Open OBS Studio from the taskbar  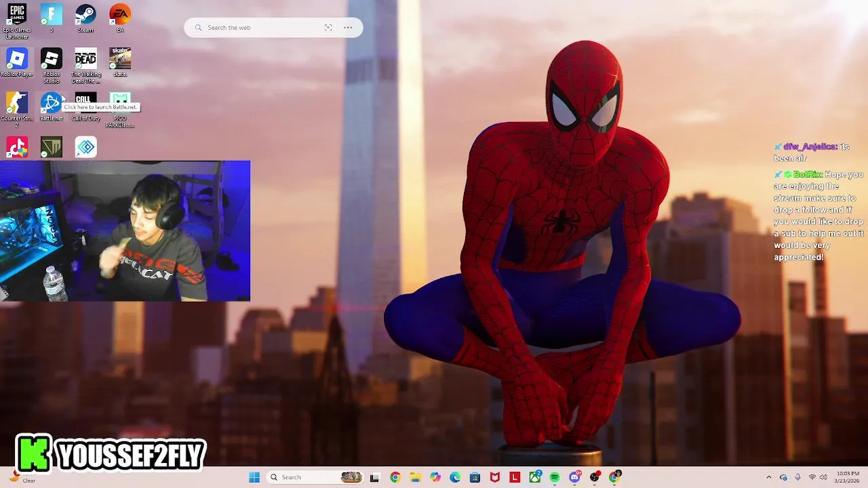(595, 477)
